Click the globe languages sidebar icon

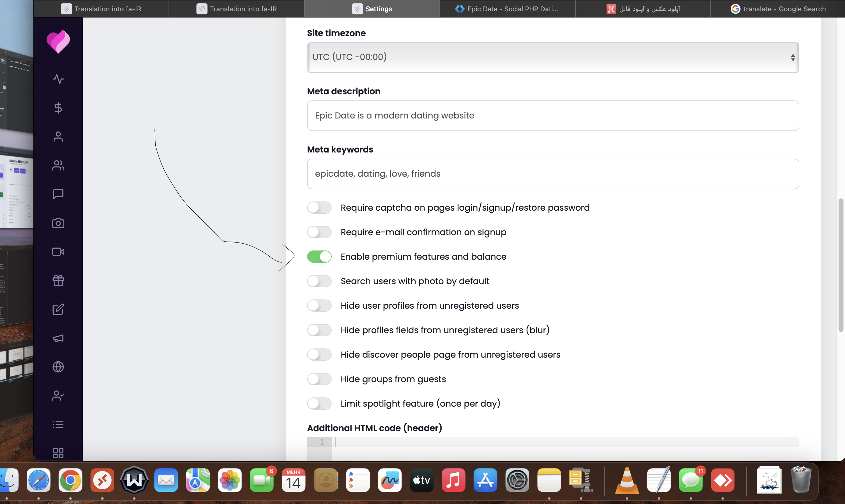(58, 367)
